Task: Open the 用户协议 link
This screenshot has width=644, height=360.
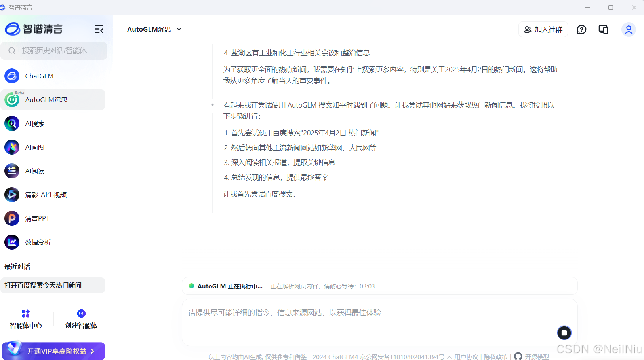Action: pyautogui.click(x=466, y=357)
